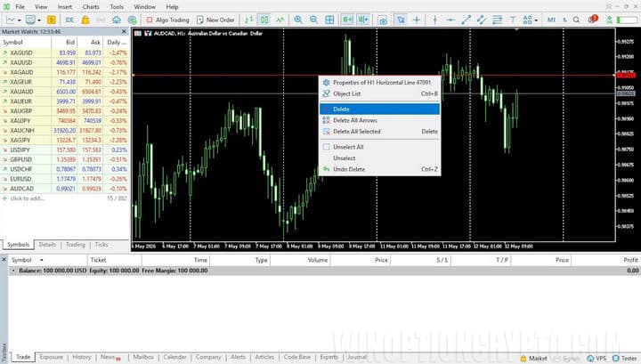Viewport: 641px width, 364px height.
Task: Click the New Order button
Action: 215,20
